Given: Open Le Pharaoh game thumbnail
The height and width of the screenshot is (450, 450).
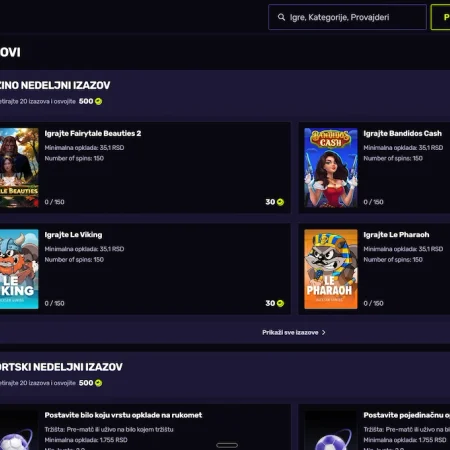Looking at the screenshot, I should (x=331, y=269).
